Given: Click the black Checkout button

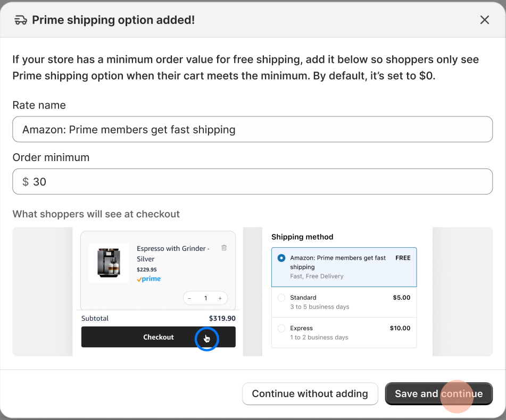Looking at the screenshot, I should [x=159, y=337].
